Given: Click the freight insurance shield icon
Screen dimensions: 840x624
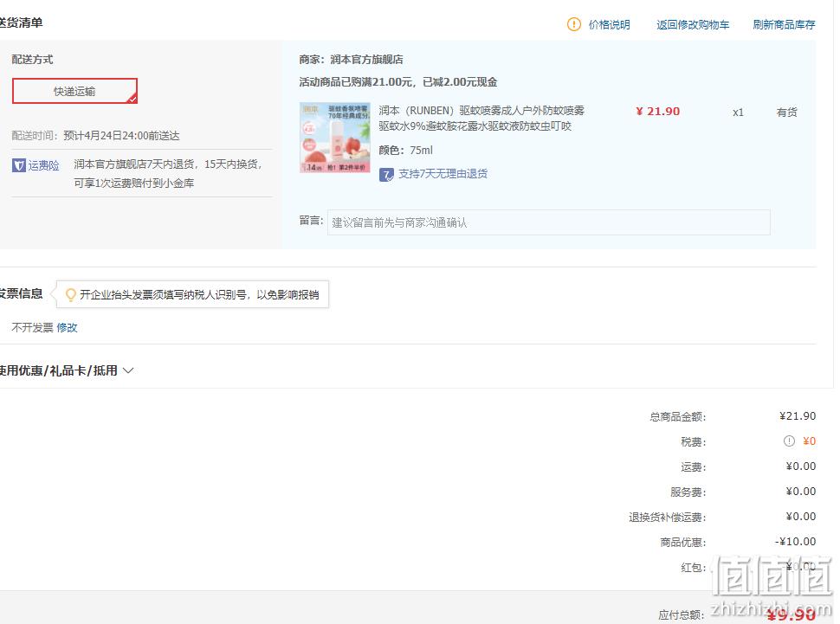Looking at the screenshot, I should click(x=19, y=165).
